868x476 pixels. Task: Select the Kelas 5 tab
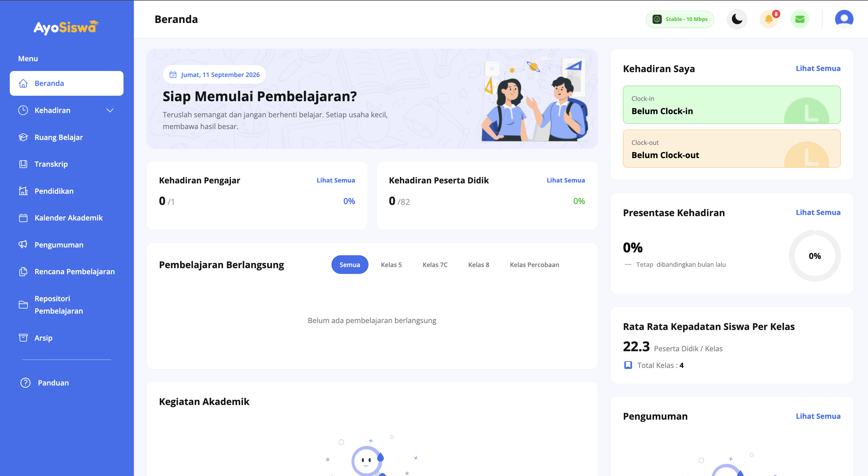click(x=391, y=265)
